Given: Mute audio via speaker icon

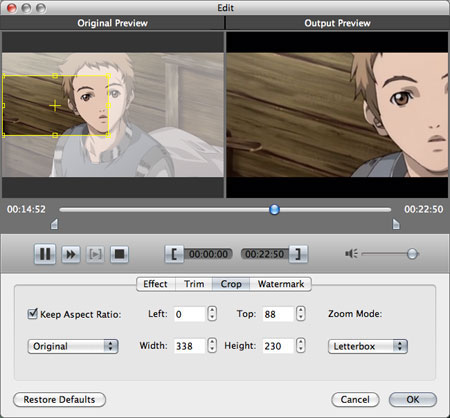Looking at the screenshot, I should click(351, 254).
